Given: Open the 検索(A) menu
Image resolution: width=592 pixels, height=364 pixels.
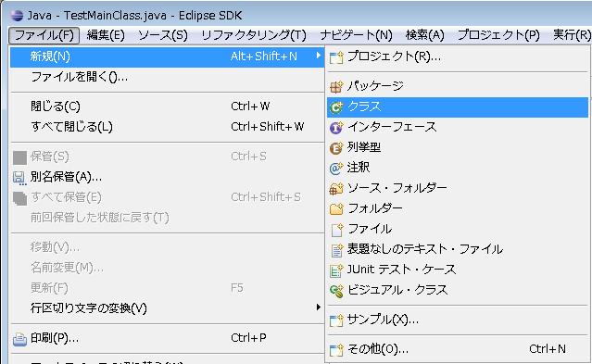Looking at the screenshot, I should (424, 35).
